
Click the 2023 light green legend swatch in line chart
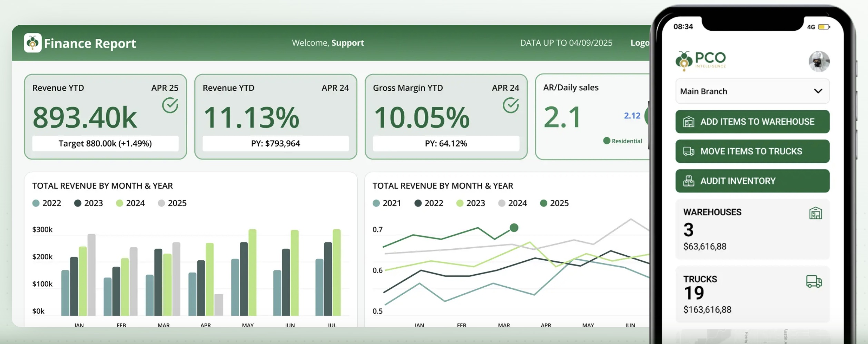[x=460, y=203]
